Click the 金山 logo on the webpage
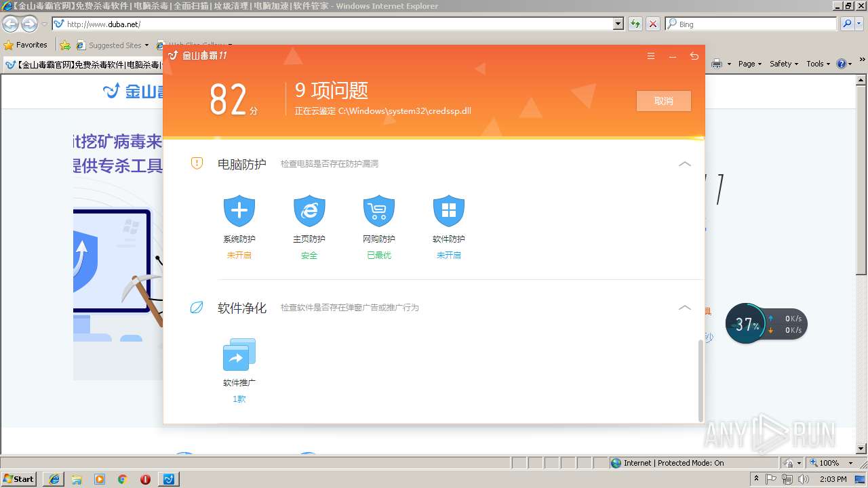 point(133,91)
